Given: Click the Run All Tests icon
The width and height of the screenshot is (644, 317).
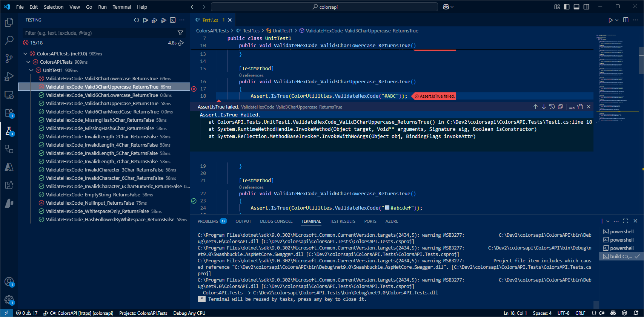Looking at the screenshot, I should [x=146, y=20].
